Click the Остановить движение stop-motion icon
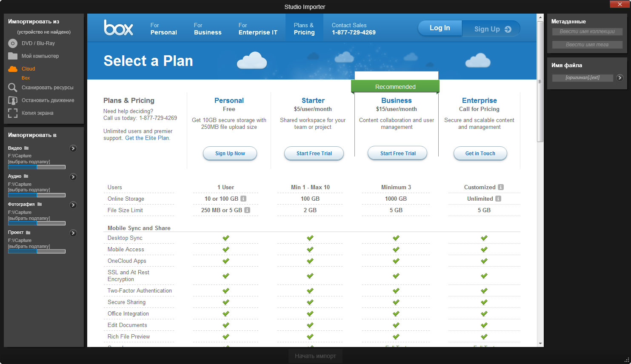The image size is (631, 364). pos(13,100)
